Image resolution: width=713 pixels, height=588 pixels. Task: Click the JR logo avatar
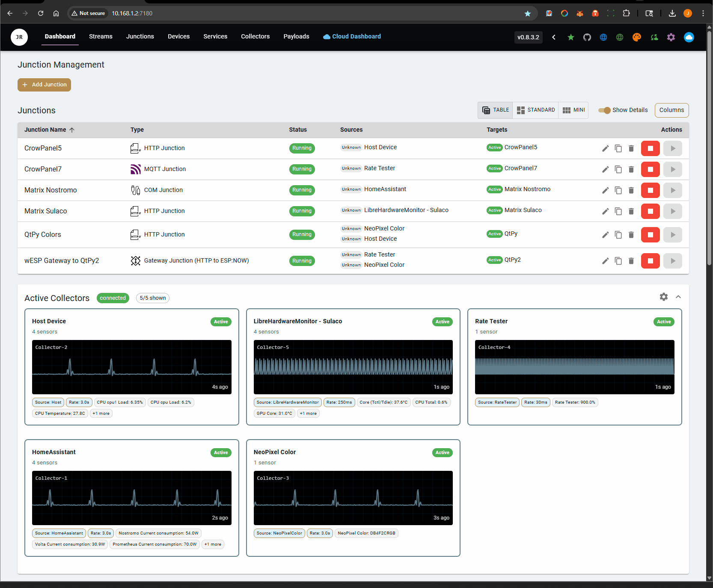[19, 37]
